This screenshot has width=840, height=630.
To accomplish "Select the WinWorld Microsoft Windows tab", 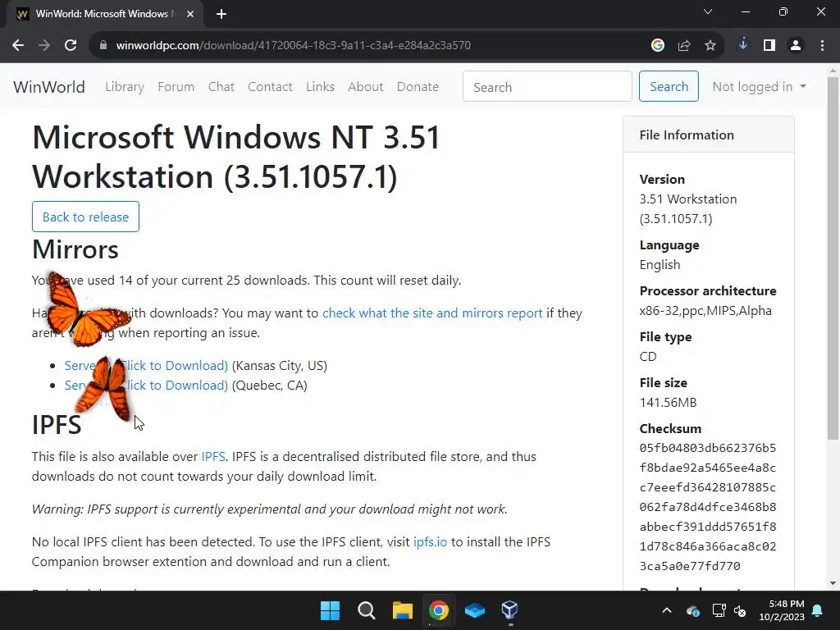I will 105,14.
